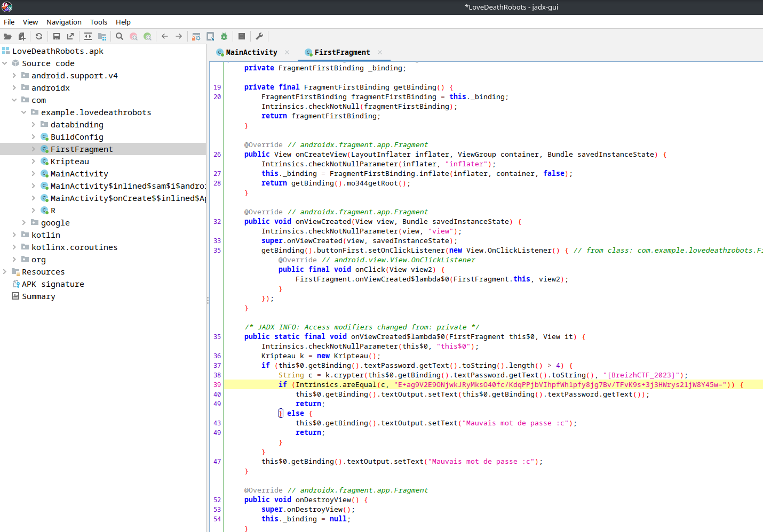Switch to the MainActivity tab

coord(251,52)
